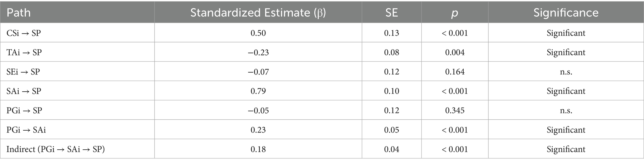Click the 0.004 p-value cell
Viewport: 644px width, 164px height.
pos(455,52)
